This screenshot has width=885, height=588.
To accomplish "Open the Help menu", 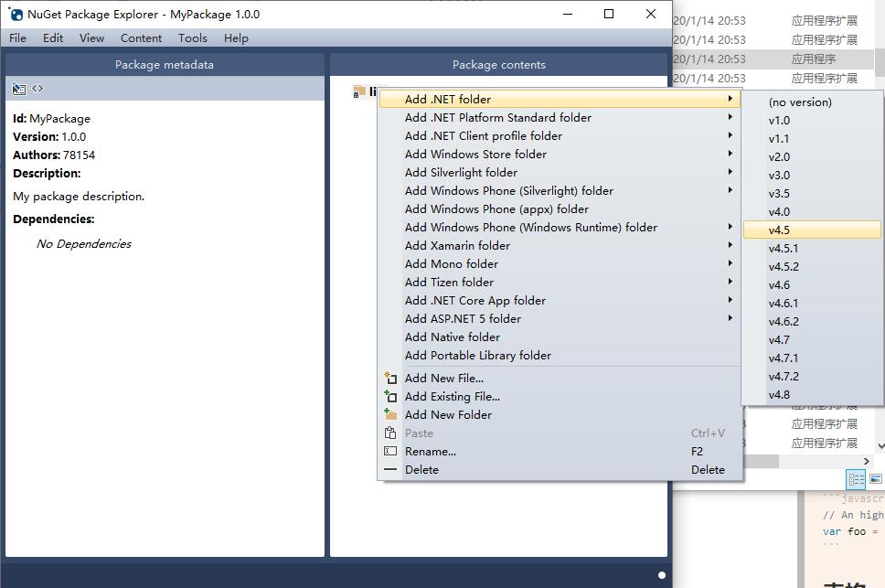I will tap(236, 37).
